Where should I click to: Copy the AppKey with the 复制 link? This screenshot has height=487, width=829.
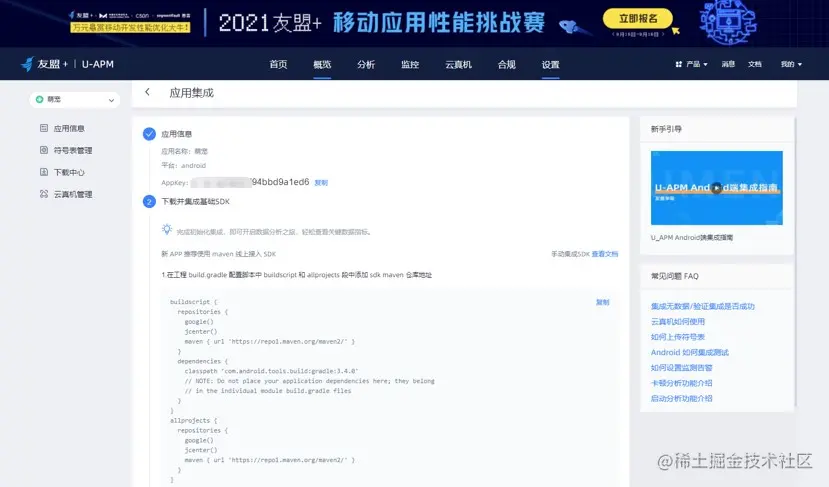pyautogui.click(x=321, y=182)
